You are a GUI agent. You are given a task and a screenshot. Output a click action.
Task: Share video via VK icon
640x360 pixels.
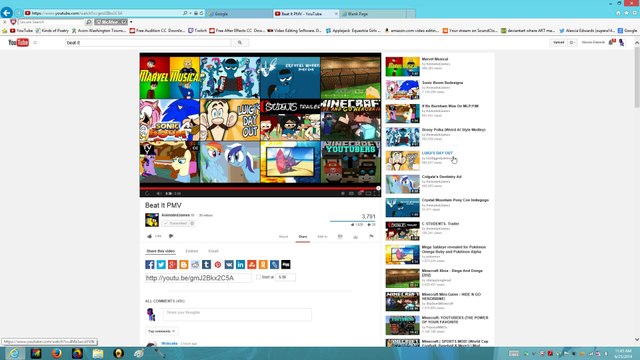pyautogui.click(x=229, y=264)
